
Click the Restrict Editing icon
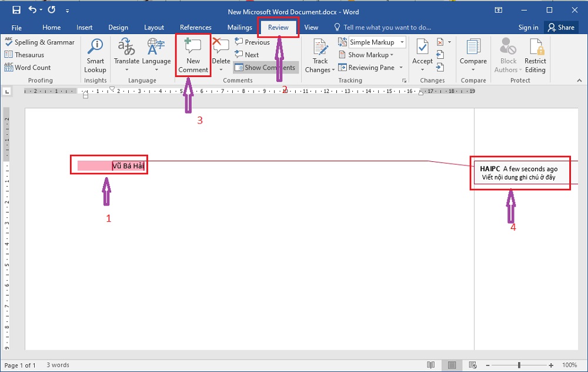pyautogui.click(x=535, y=56)
